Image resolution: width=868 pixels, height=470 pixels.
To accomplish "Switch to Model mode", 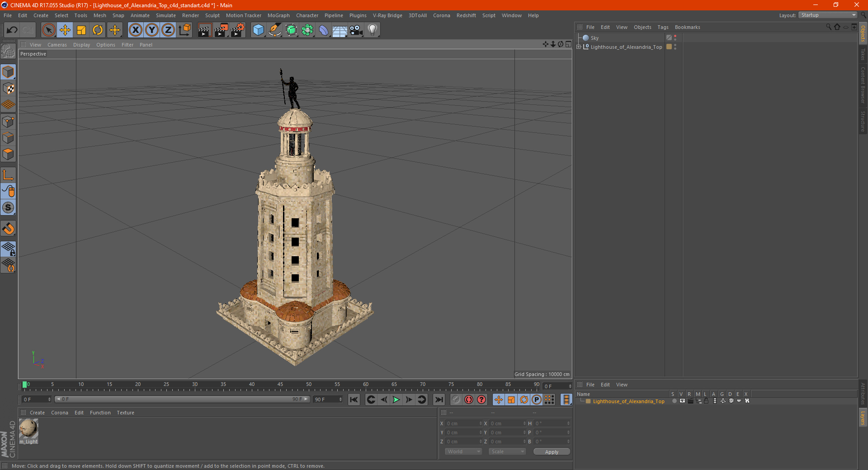I will pos(8,72).
